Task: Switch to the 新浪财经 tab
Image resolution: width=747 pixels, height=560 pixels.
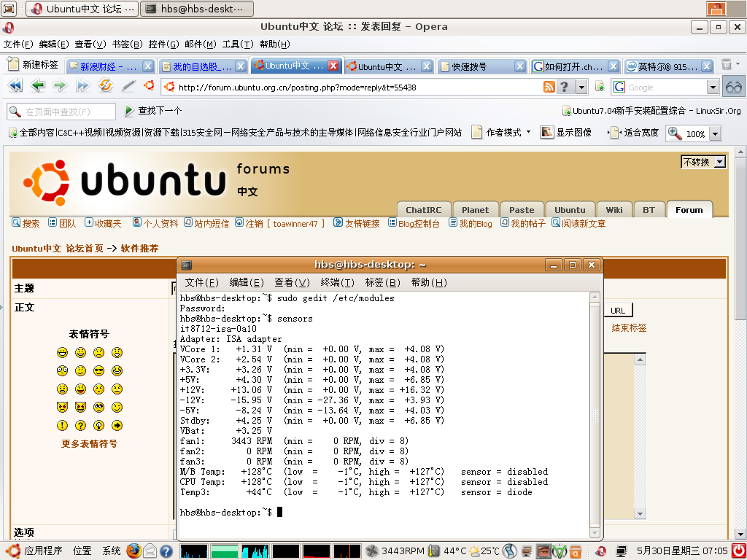Action: (x=110, y=66)
